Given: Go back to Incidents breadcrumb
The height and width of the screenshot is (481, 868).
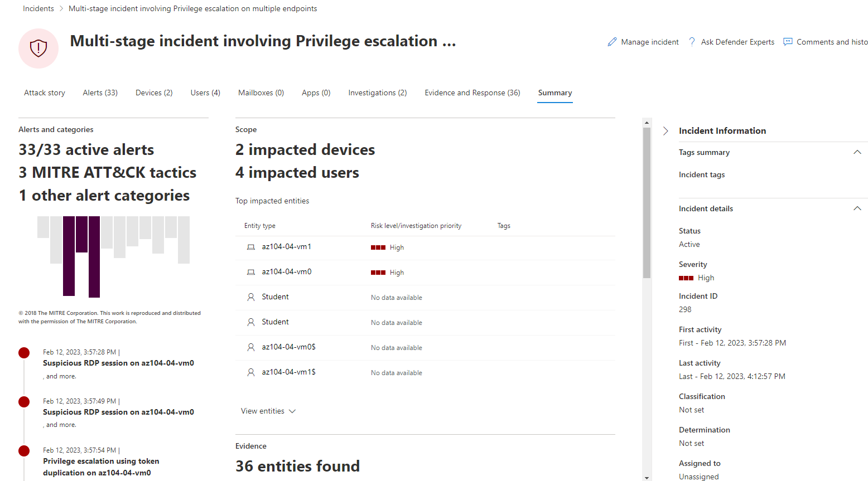Looking at the screenshot, I should pyautogui.click(x=38, y=9).
